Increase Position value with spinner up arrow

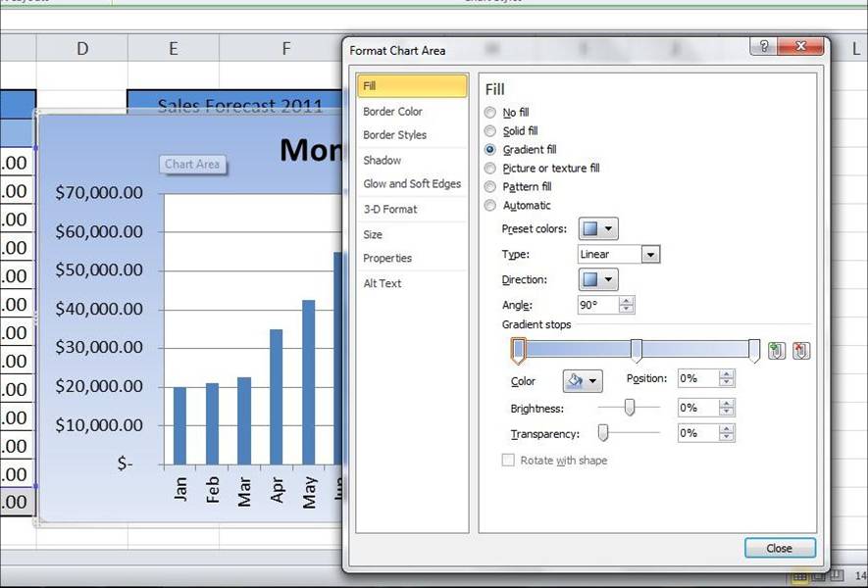coord(727,374)
